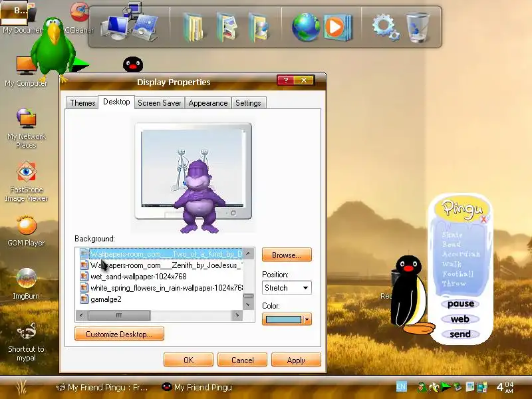Screen dimensions: 532x399
Task: Open GOM Player desktop shortcut
Action: tap(26, 230)
